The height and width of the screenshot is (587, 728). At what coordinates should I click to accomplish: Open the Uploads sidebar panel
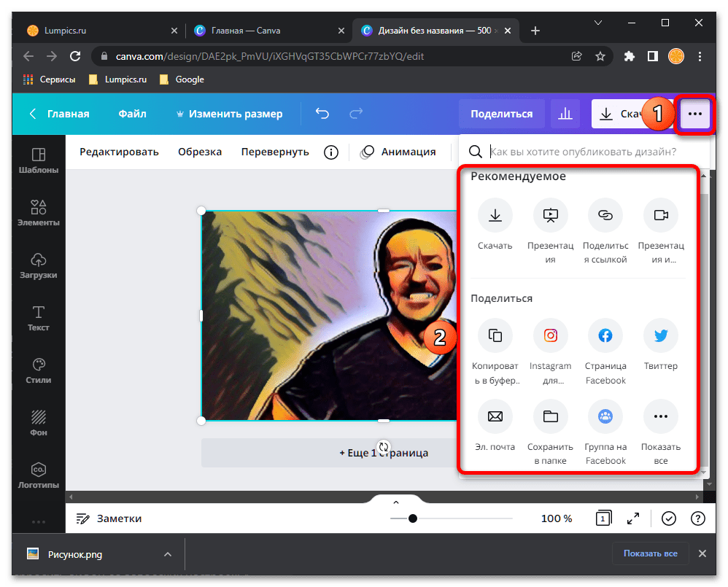(x=39, y=266)
